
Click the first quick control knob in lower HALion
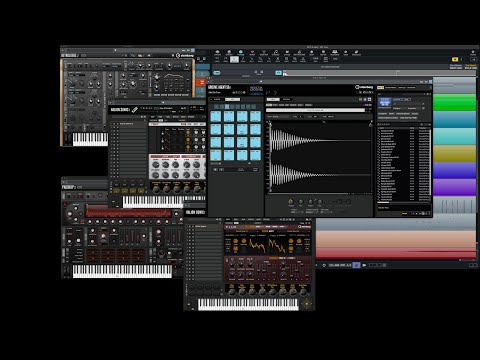(x=232, y=291)
